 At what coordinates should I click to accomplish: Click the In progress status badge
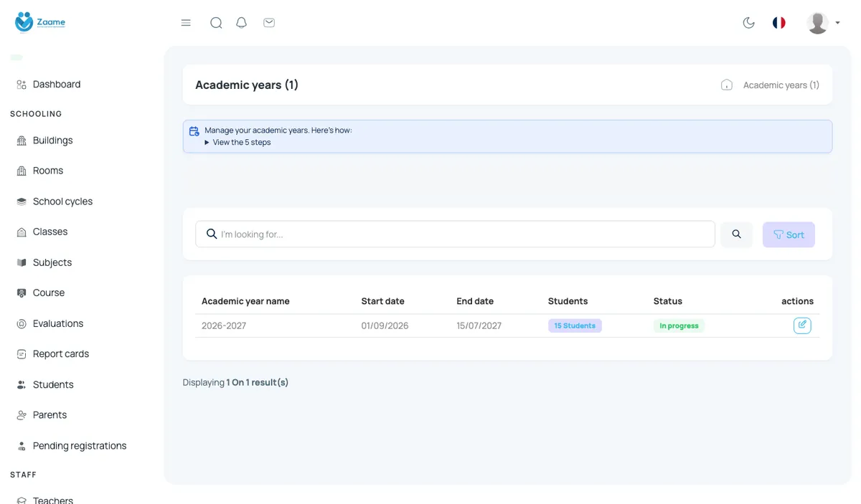679,325
